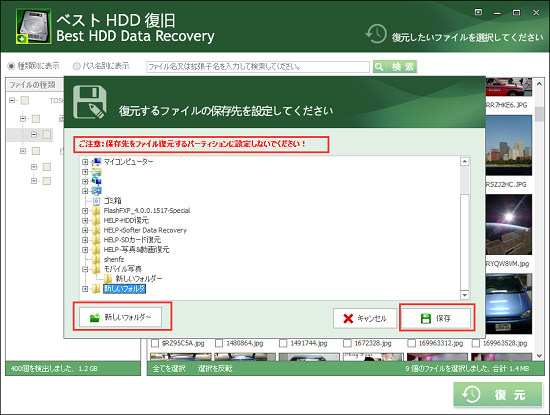Viewport: 550px width, 415px height.
Task: Click the 保存 button
Action: tap(436, 318)
